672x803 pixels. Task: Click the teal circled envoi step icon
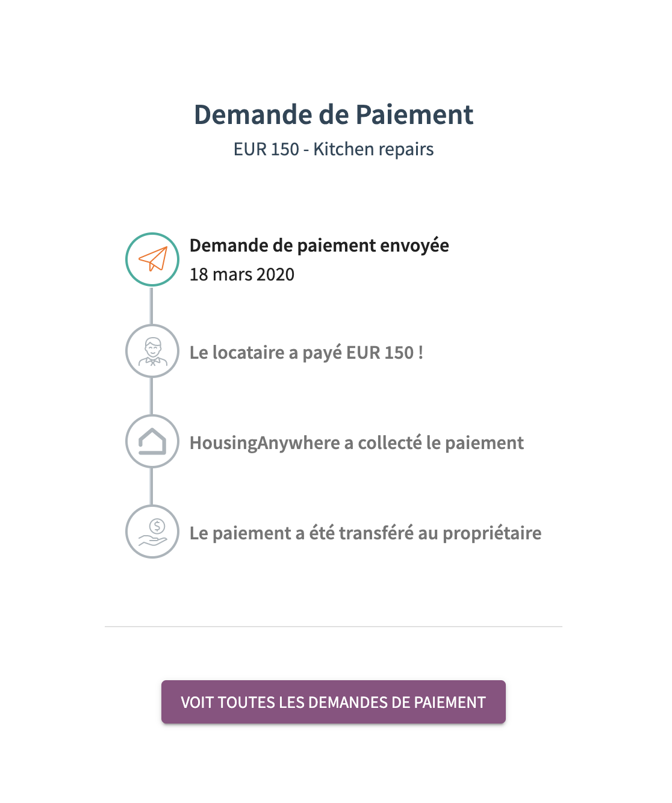[152, 259]
